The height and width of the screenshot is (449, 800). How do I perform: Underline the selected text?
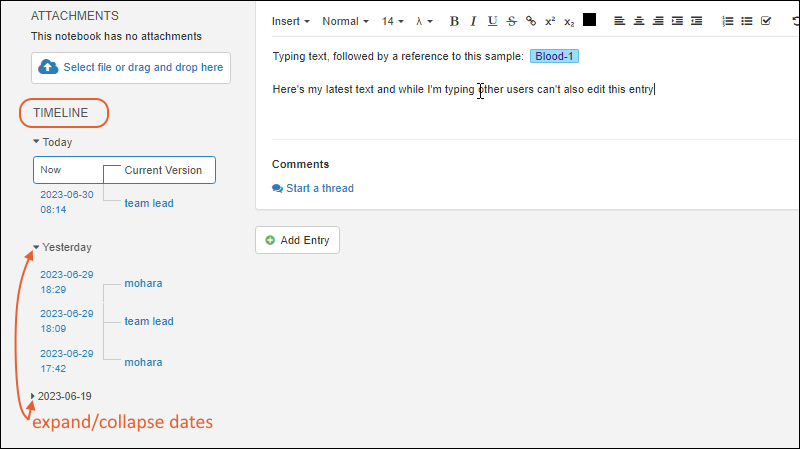coord(492,21)
